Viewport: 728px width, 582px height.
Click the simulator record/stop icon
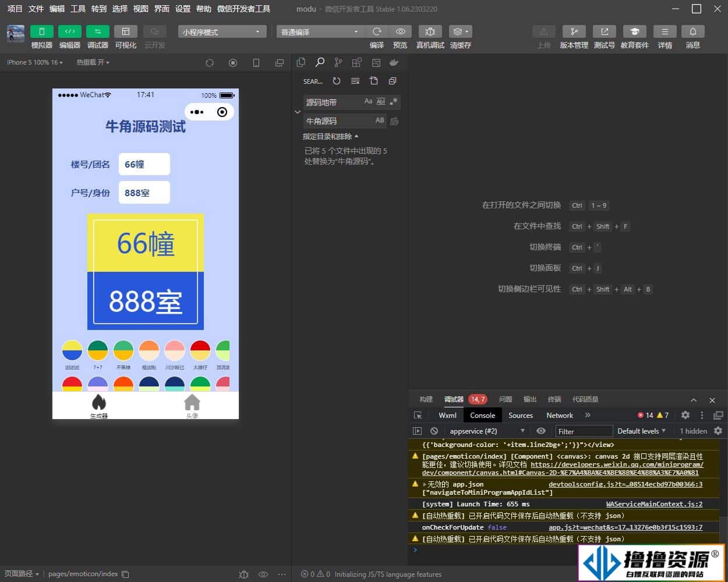233,63
